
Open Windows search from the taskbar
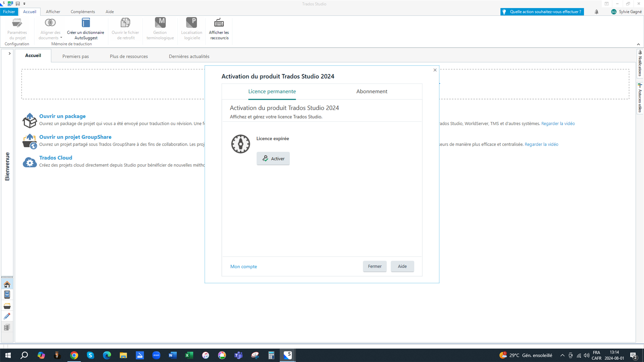point(24,355)
